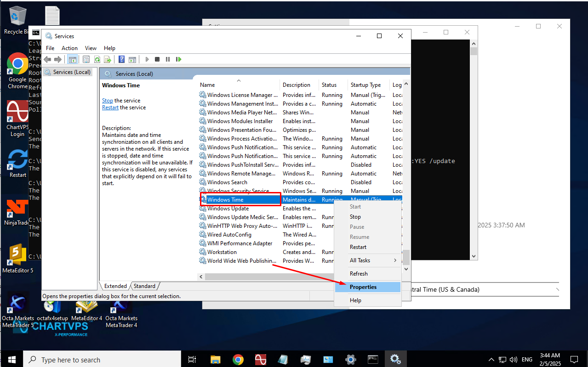
Task: Click the services list horizontal scrollbar left arrow
Action: [x=201, y=277]
